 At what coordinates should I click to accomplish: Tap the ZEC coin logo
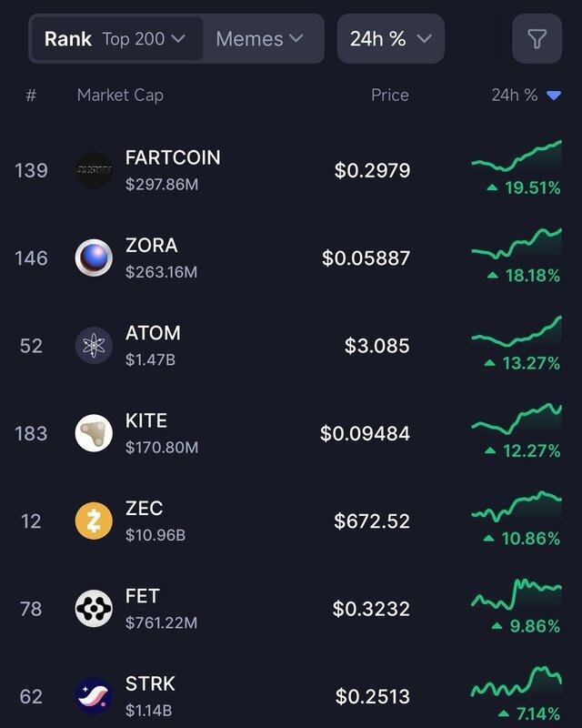click(94, 521)
